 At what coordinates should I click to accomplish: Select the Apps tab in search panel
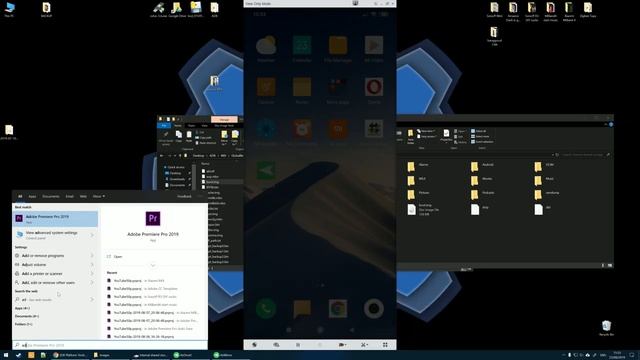(32, 196)
